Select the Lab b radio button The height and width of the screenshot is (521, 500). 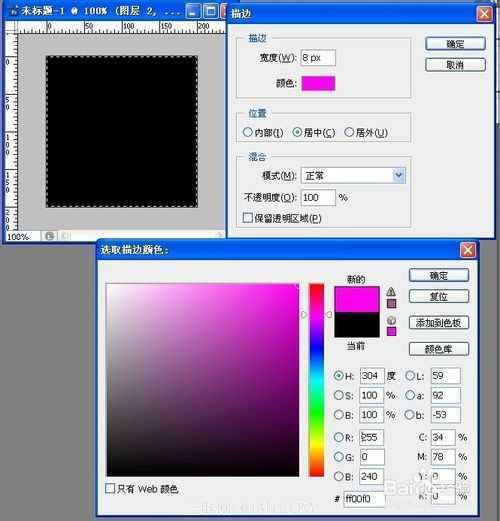410,415
